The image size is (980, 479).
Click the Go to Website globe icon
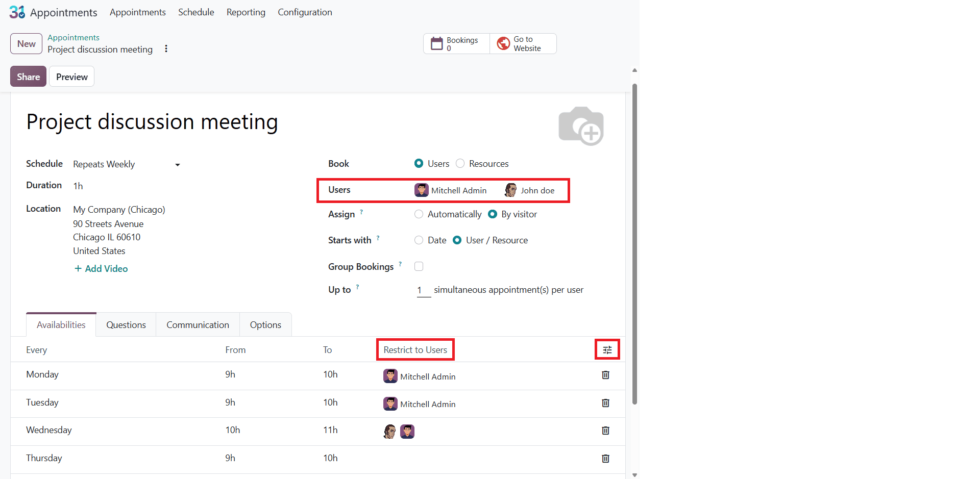coord(503,44)
